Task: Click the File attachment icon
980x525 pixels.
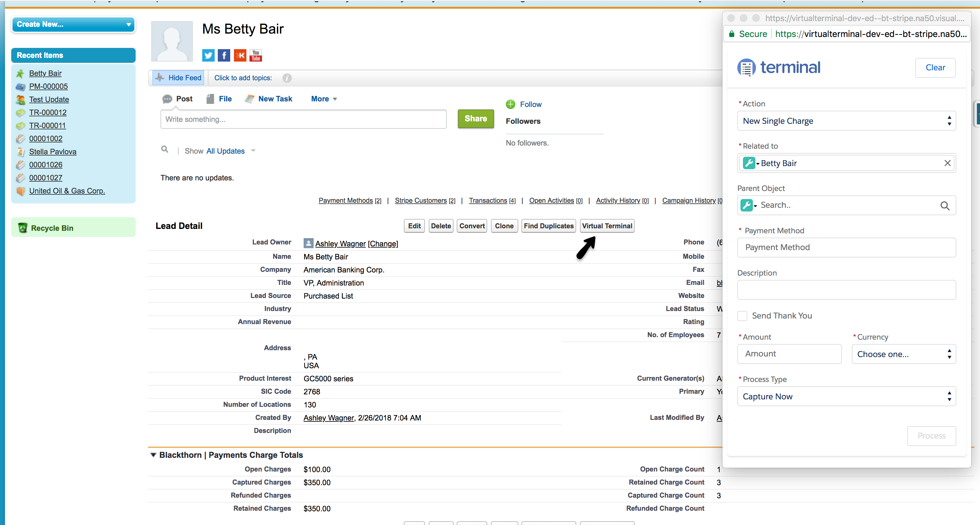Action: click(x=210, y=99)
